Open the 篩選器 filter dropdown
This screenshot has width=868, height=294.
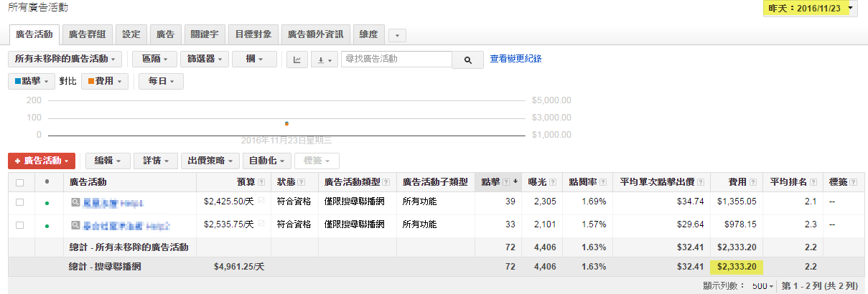(x=205, y=60)
